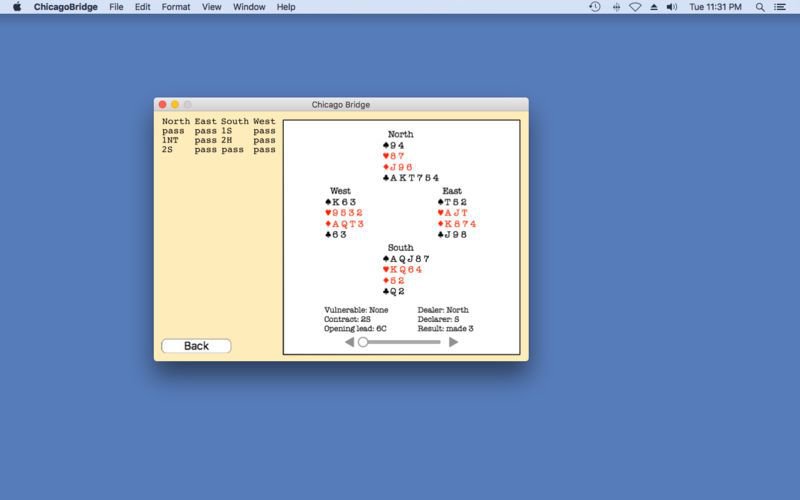The width and height of the screenshot is (800, 500).
Task: Click the Time Machine menu bar icon
Action: pyautogui.click(x=595, y=7)
